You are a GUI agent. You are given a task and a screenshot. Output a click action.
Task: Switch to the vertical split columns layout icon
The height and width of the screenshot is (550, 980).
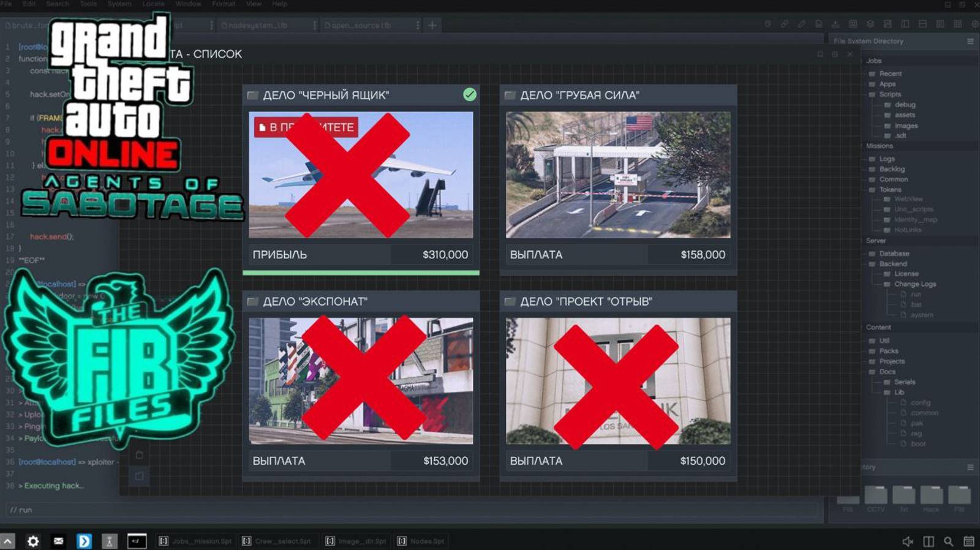pos(905,24)
